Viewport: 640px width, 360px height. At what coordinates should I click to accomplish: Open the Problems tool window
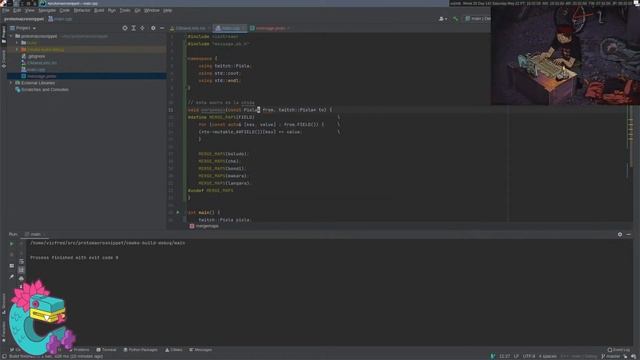point(80,350)
